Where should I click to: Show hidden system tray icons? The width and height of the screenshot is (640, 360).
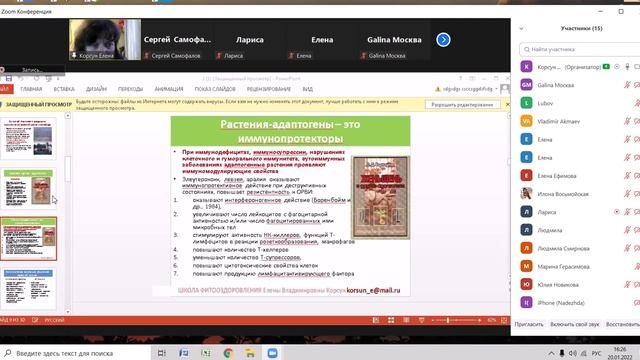click(x=551, y=353)
